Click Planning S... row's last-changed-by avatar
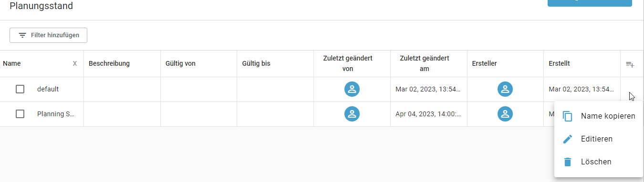Viewport: 644px width, 182px height. (352, 114)
